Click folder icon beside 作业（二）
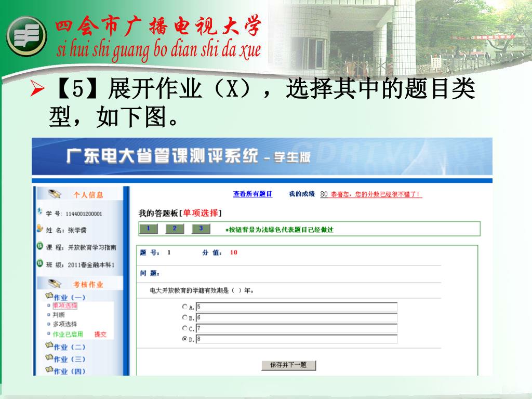Viewport: 532px width, 399px height. tap(49, 345)
